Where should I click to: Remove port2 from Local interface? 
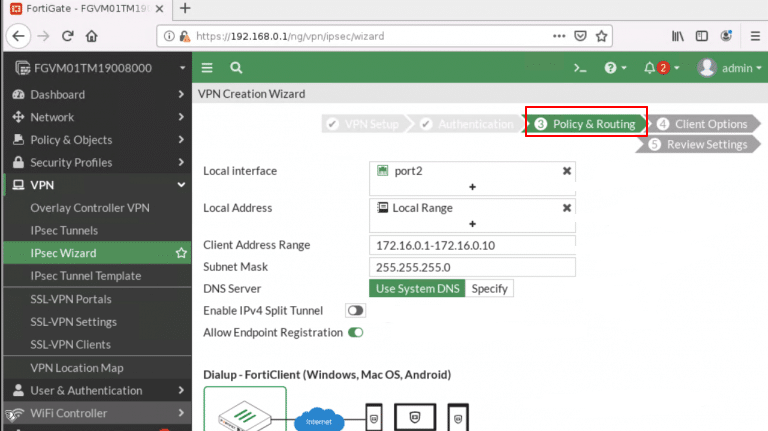[x=567, y=171]
